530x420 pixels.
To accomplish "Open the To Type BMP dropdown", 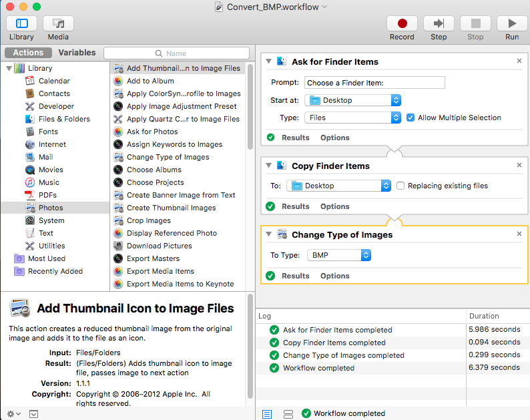I will pos(339,255).
